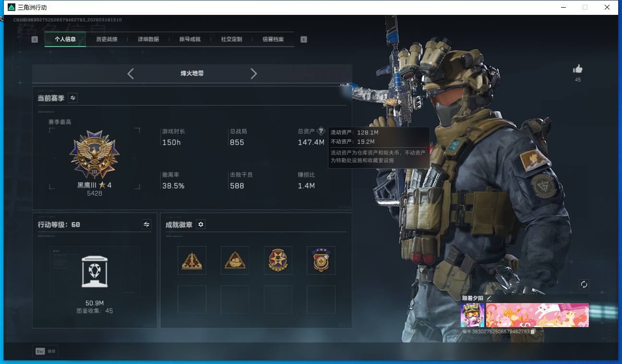Open 成就徽章 gear settings
The image size is (622, 364).
tap(201, 224)
